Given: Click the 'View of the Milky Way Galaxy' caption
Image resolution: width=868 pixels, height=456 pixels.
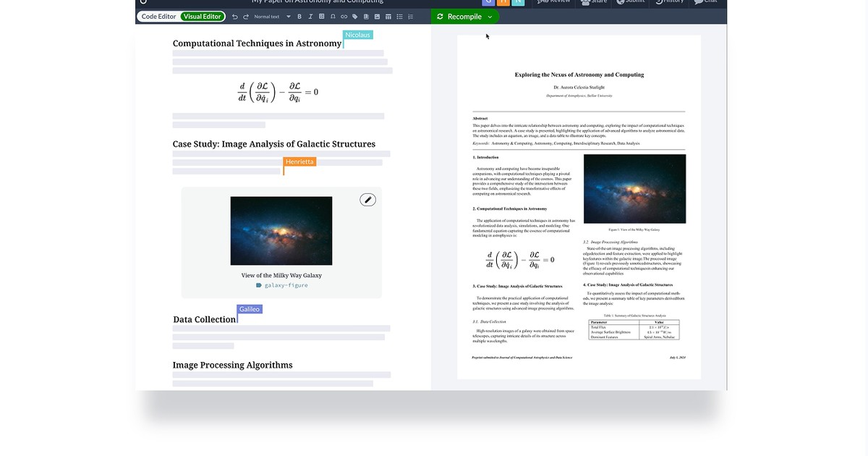Looking at the screenshot, I should click(281, 275).
